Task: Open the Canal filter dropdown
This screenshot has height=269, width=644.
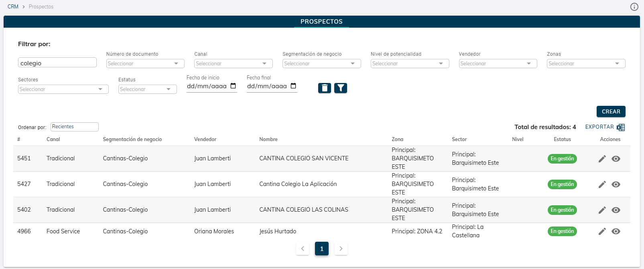Action: pyautogui.click(x=233, y=63)
